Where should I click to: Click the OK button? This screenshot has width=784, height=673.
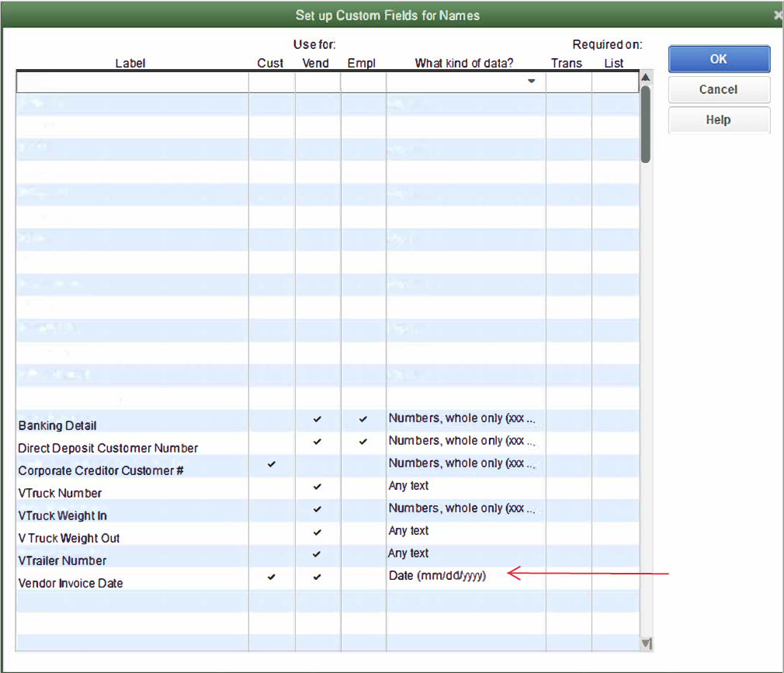pos(718,59)
